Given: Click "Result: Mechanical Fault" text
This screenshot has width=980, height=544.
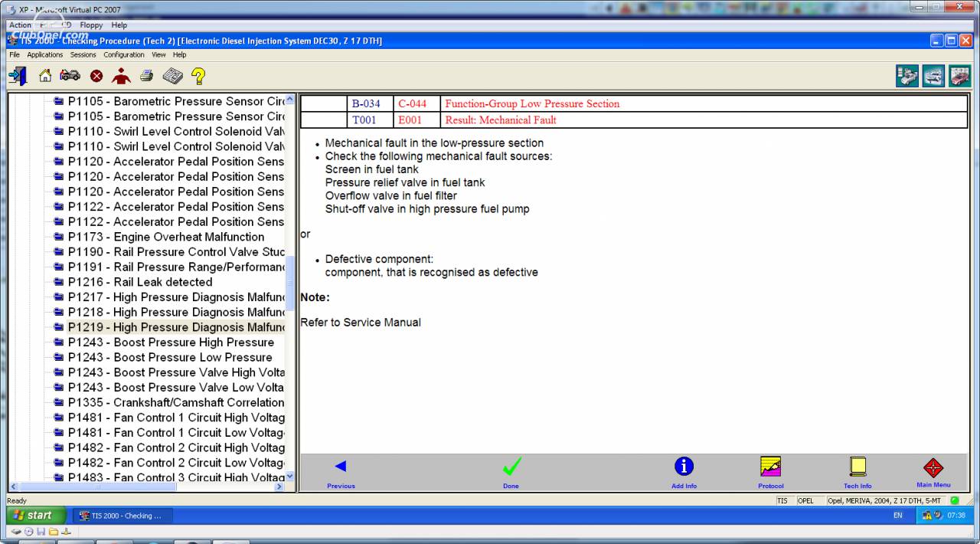Looking at the screenshot, I should pos(501,120).
